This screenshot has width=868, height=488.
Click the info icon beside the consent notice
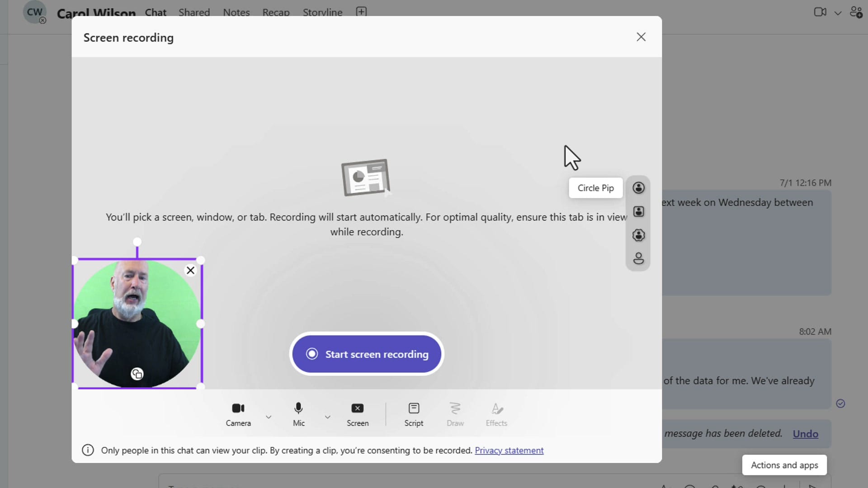click(x=88, y=450)
